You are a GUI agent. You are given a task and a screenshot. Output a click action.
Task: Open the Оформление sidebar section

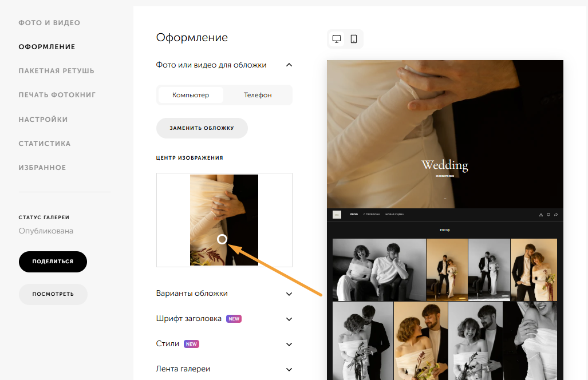tap(47, 47)
